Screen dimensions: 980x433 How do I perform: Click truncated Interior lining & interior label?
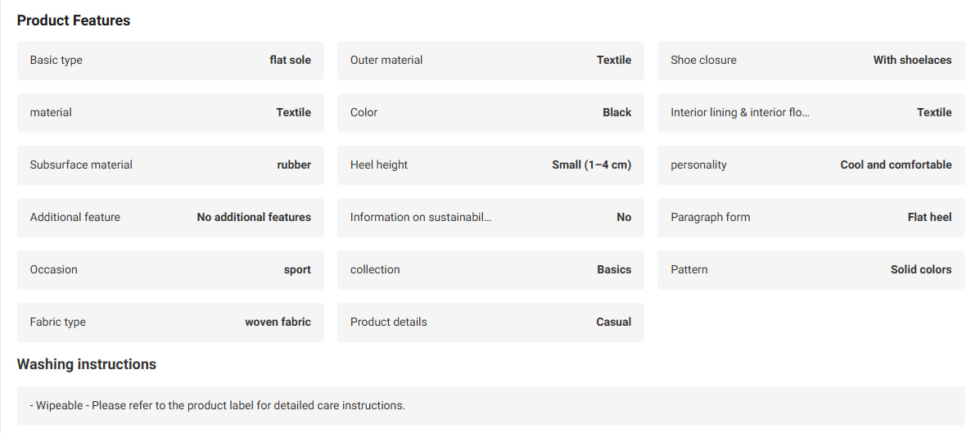coord(740,112)
